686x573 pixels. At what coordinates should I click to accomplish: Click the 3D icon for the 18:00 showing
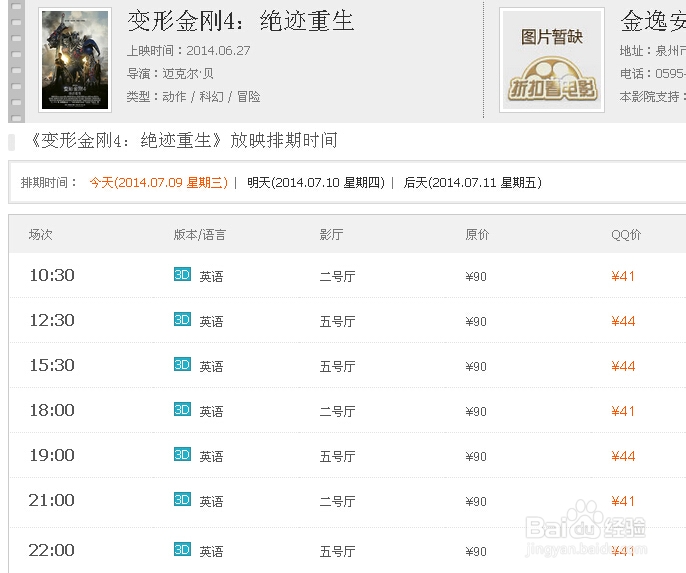coord(182,409)
